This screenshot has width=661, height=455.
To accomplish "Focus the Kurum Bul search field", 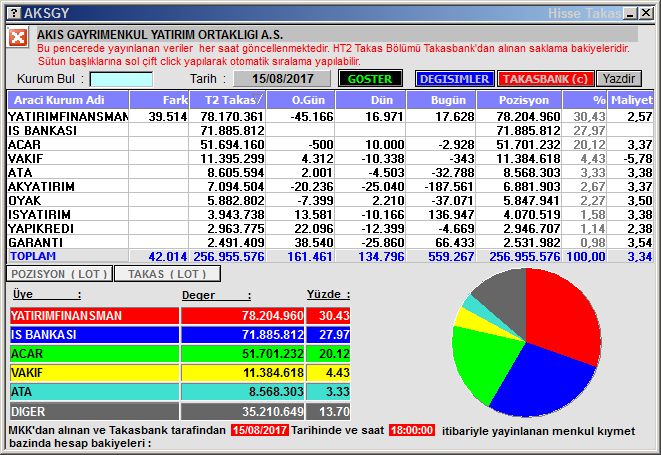I will click(121, 79).
